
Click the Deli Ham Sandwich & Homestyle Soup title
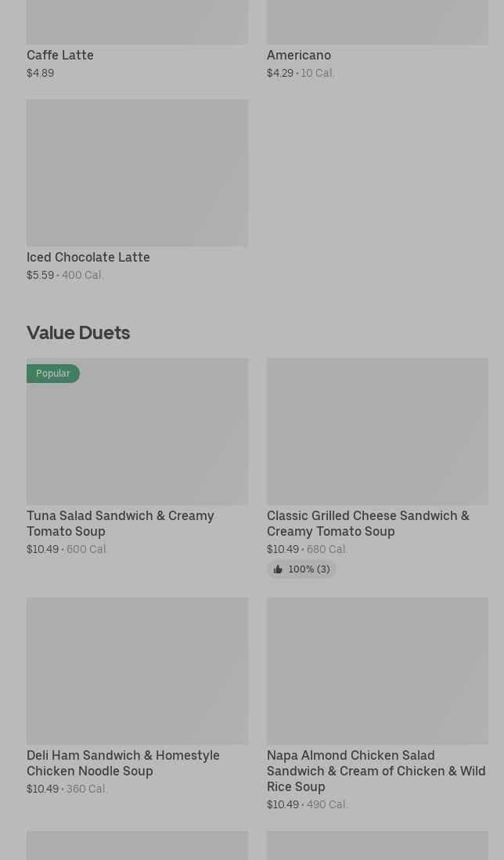[123, 763]
